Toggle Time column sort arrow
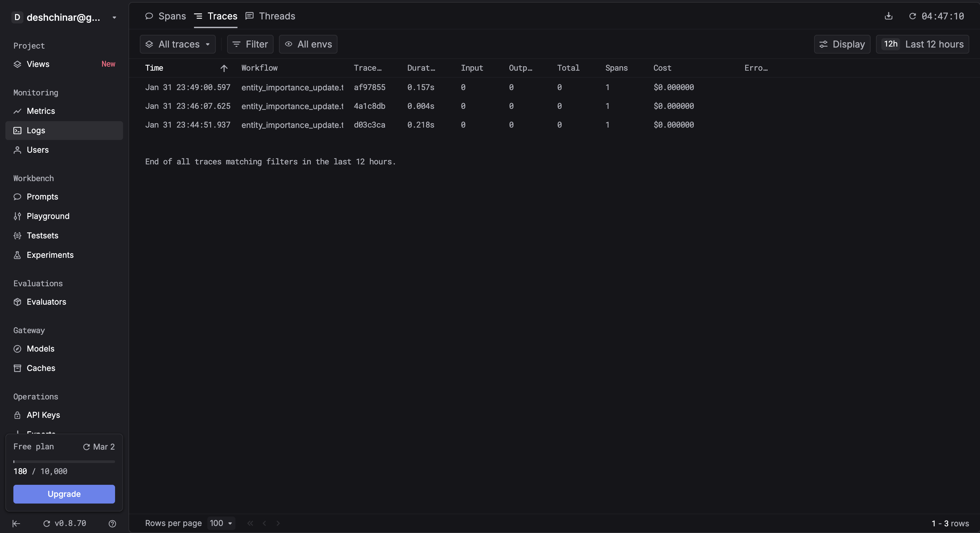 coord(224,68)
